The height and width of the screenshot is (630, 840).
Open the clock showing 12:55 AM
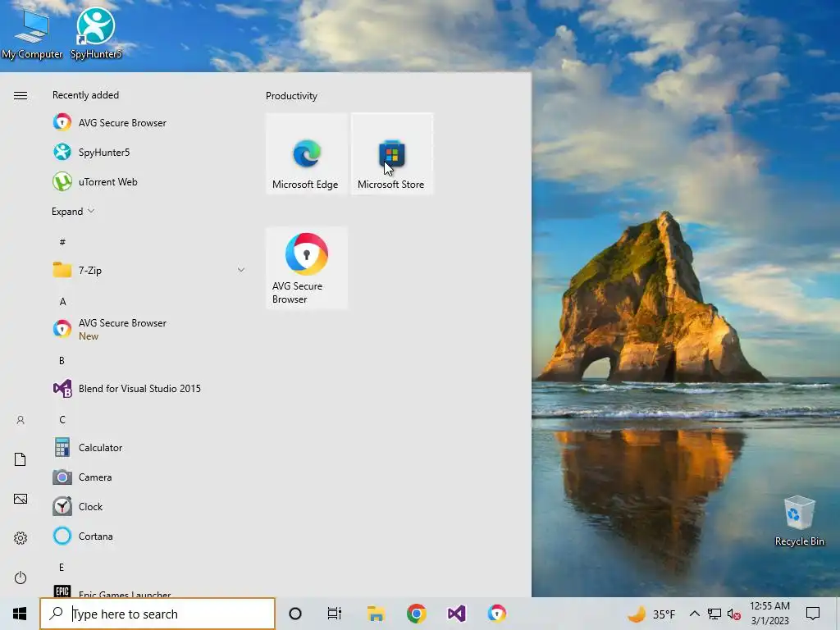[769, 614]
